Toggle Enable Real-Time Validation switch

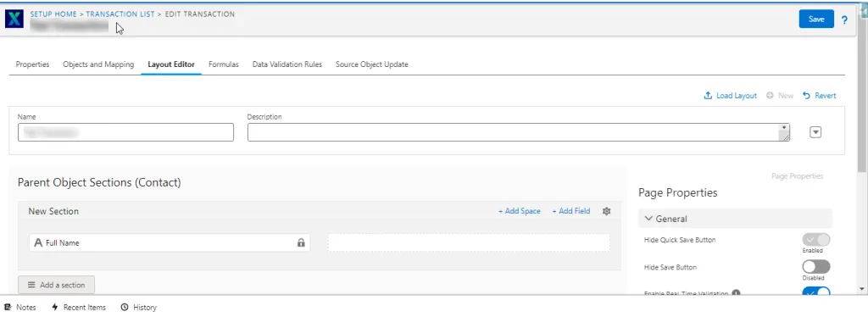point(816,292)
